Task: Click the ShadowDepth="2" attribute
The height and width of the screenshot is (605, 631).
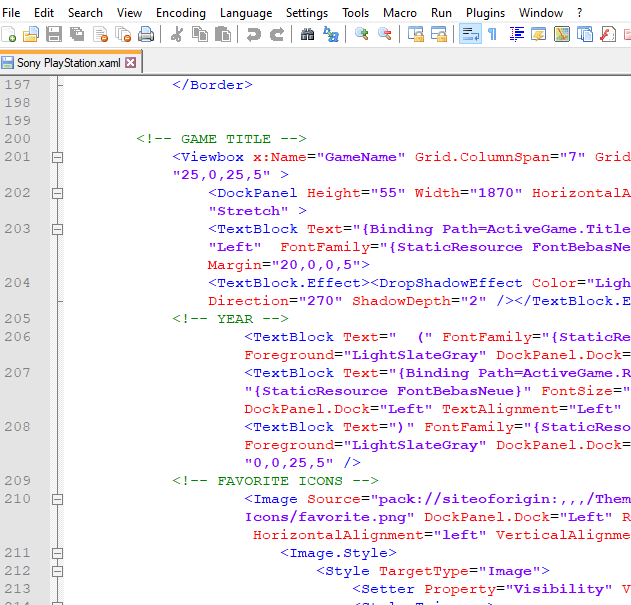Action: [419, 301]
